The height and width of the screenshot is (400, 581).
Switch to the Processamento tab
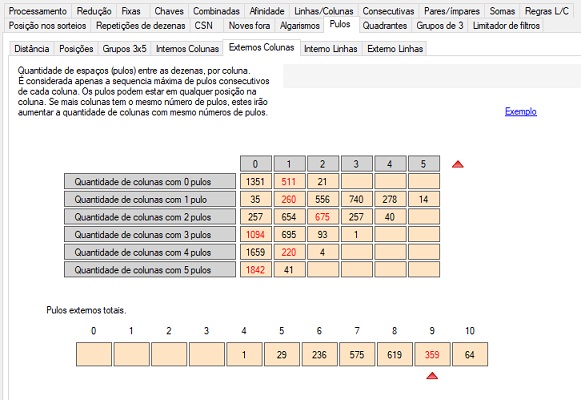37,11
